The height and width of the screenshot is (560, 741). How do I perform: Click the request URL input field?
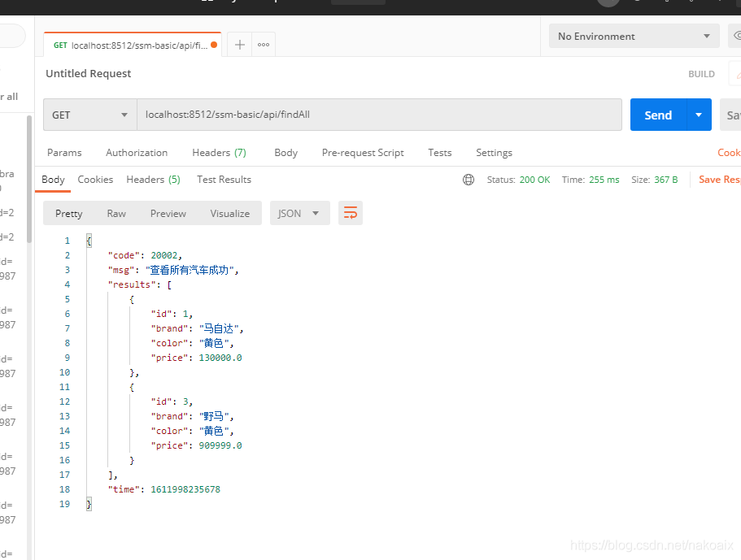pos(378,115)
